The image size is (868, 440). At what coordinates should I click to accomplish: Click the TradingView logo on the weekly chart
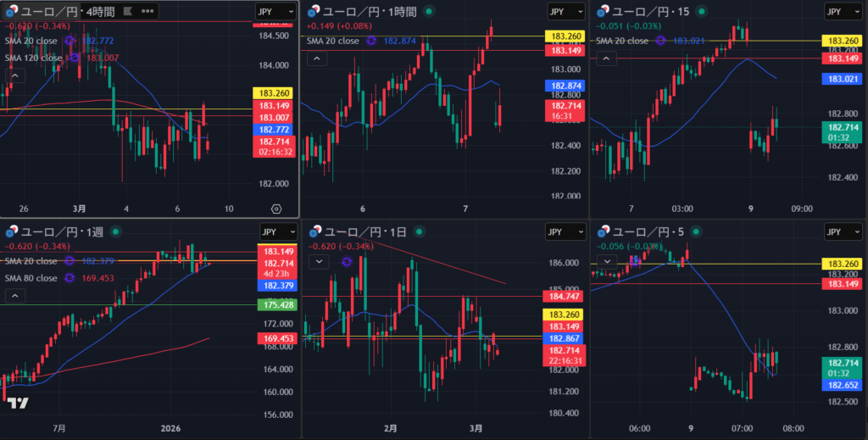pyautogui.click(x=19, y=404)
